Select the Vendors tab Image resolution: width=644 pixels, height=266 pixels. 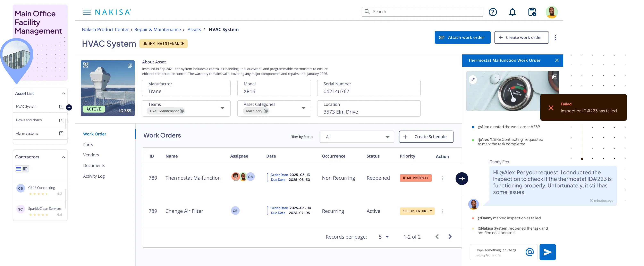coord(91,155)
